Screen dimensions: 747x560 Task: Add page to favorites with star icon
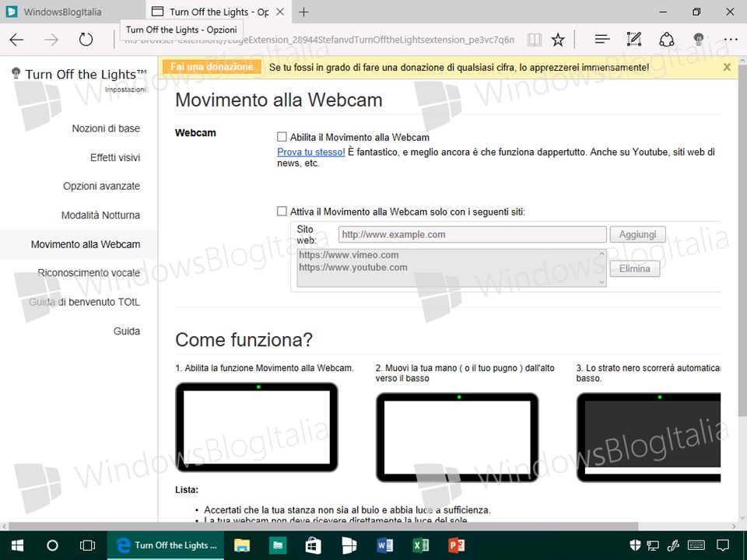(558, 40)
